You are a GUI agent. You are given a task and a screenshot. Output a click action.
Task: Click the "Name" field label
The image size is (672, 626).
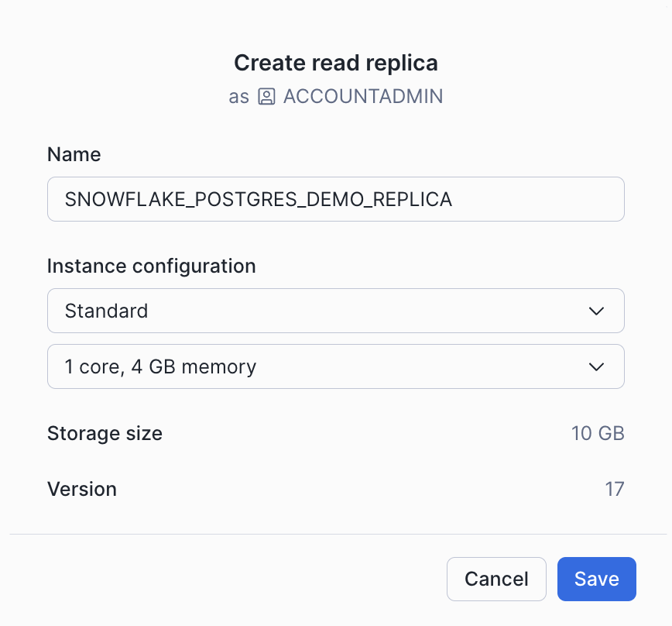(74, 154)
